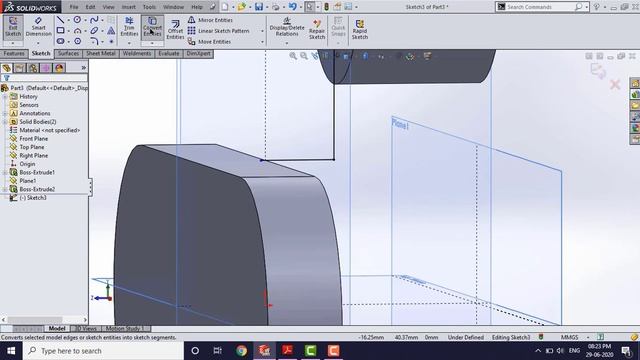
Task: Expand the Annotations tree node
Action: [5, 113]
